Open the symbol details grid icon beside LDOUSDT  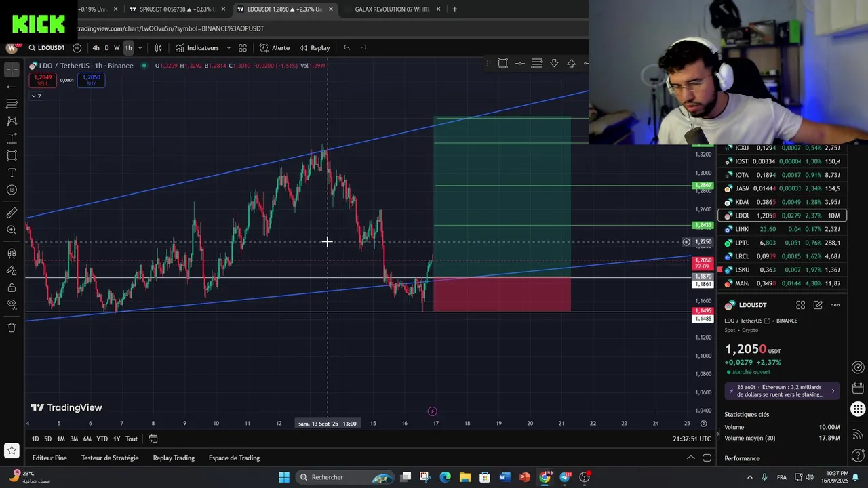point(800,306)
